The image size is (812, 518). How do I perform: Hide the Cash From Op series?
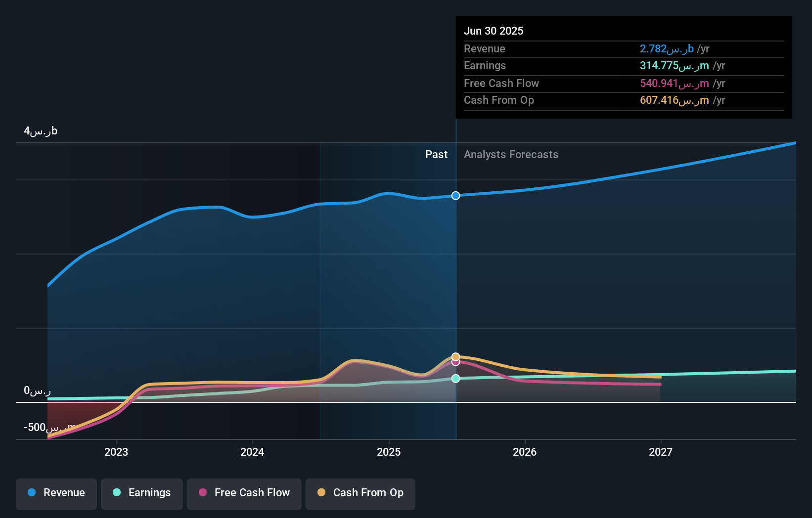(x=361, y=493)
